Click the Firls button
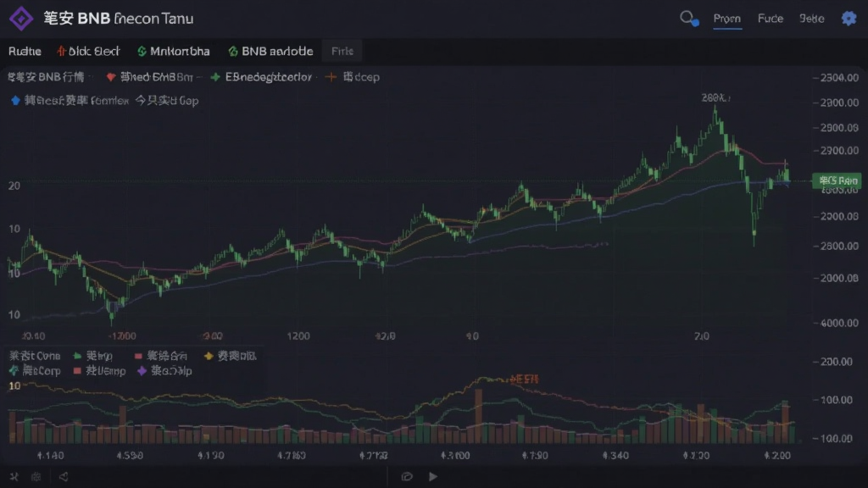The width and height of the screenshot is (868, 488). click(x=342, y=51)
